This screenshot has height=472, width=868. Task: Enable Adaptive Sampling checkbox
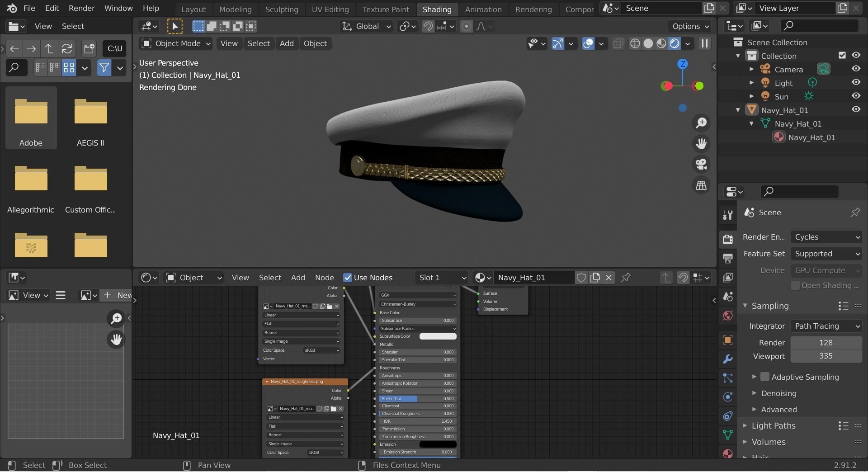click(x=765, y=377)
